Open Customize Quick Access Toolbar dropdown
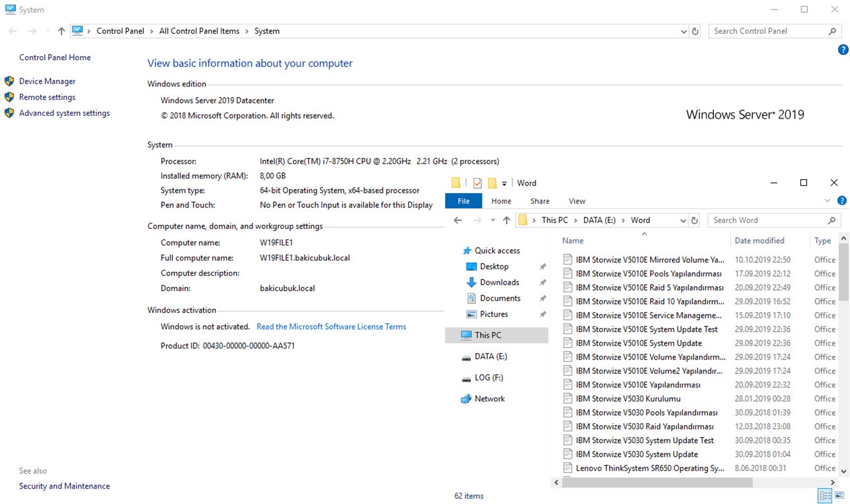 pos(504,184)
